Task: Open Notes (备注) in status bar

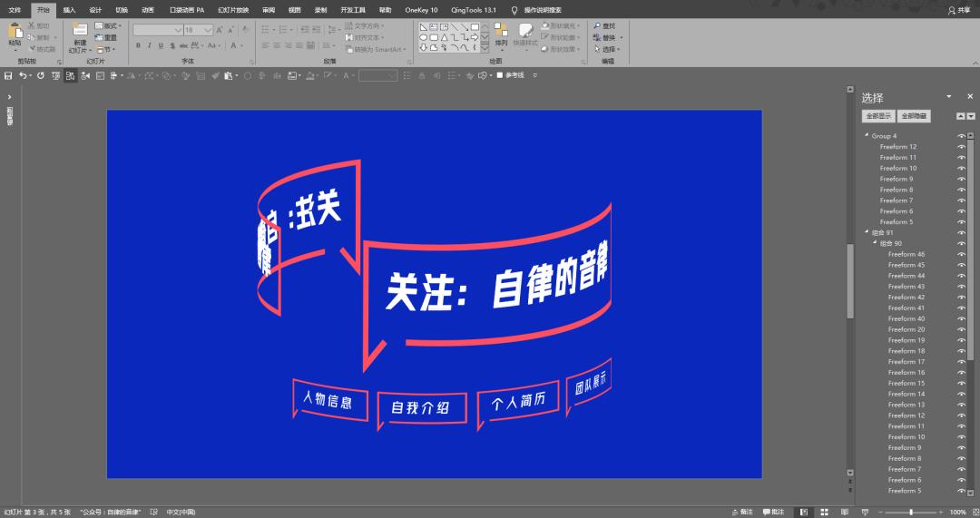Action: coord(742,513)
